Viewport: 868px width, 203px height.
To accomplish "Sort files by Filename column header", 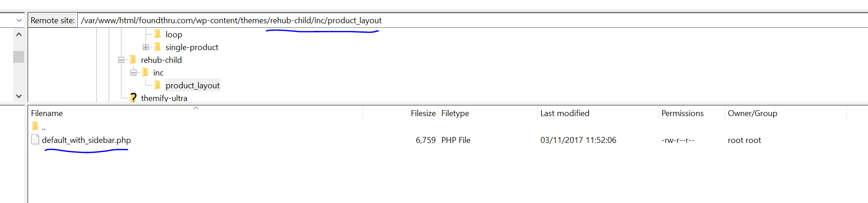I will pyautogui.click(x=47, y=113).
